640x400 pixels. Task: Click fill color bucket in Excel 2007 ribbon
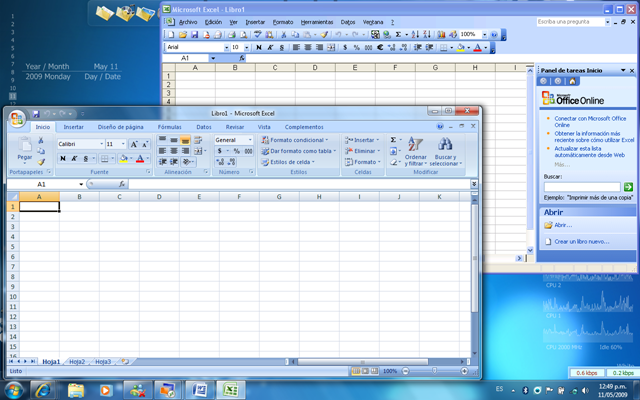(x=124, y=158)
